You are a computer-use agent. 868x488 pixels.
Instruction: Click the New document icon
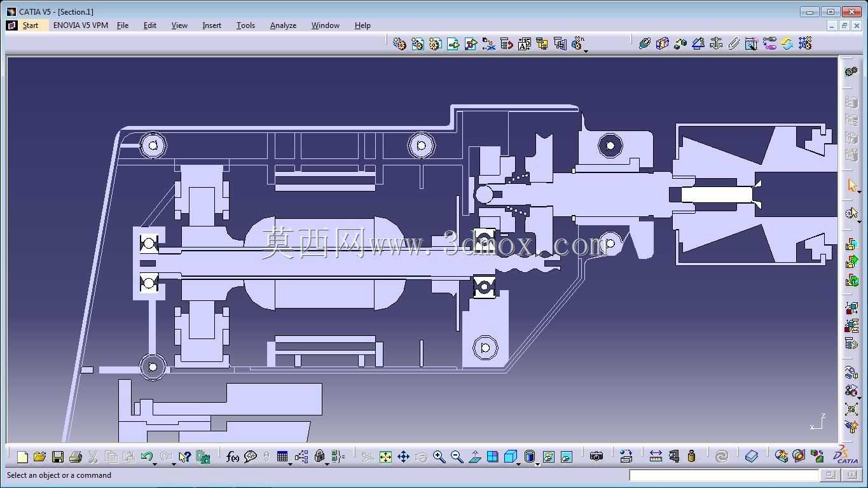22,457
